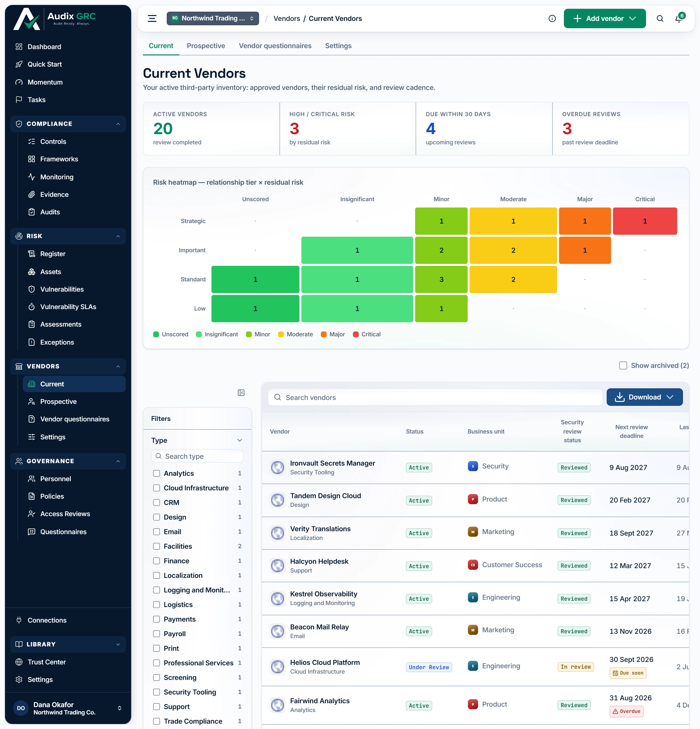700x729 pixels.
Task: Open Kestrel Observability vendor
Action: click(324, 594)
